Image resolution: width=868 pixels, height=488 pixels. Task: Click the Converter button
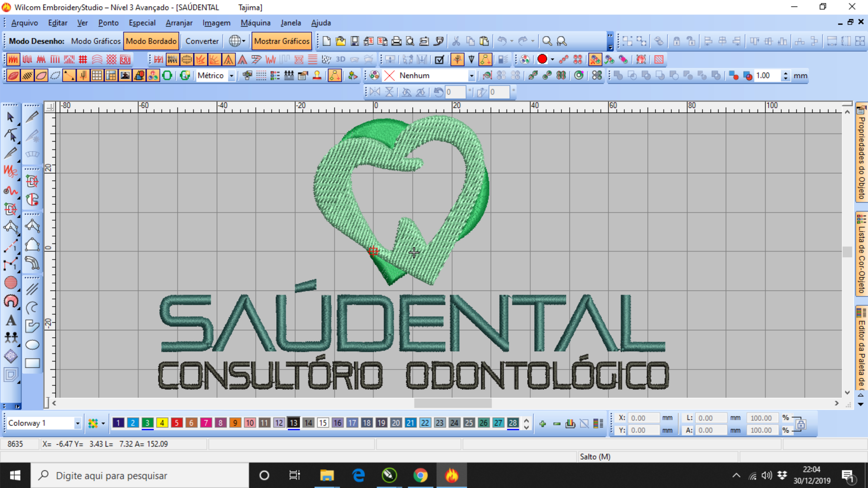202,41
